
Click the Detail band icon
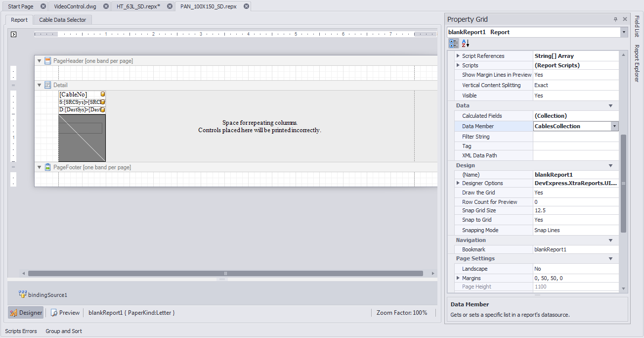point(48,85)
